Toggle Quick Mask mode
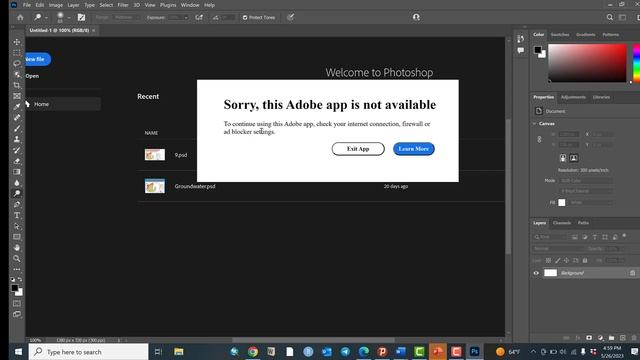 click(17, 303)
